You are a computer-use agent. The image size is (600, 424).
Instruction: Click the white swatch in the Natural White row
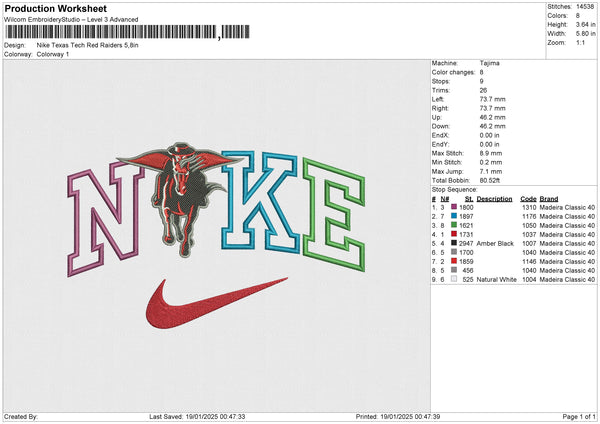tap(454, 279)
